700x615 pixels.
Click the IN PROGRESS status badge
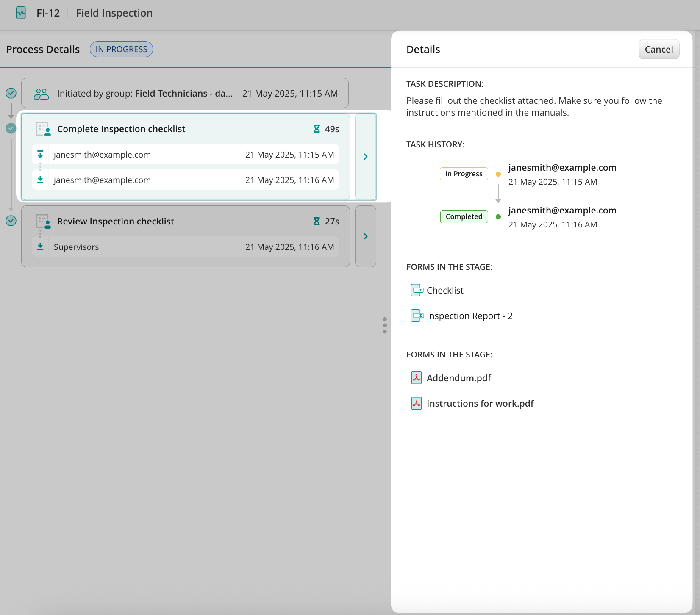click(121, 49)
